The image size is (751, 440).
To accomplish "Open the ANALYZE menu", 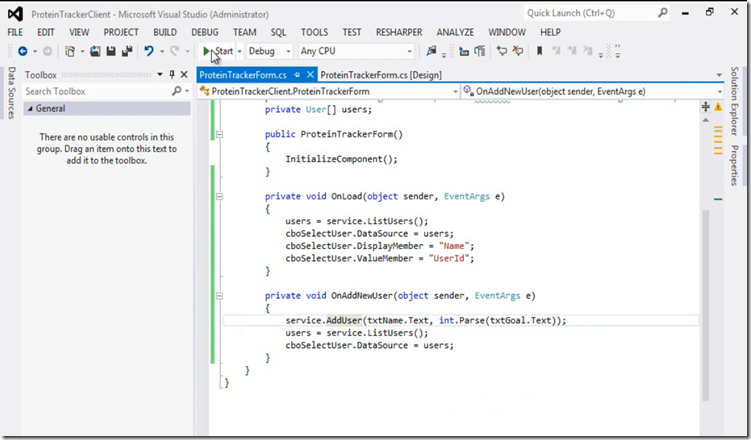I will coord(455,32).
